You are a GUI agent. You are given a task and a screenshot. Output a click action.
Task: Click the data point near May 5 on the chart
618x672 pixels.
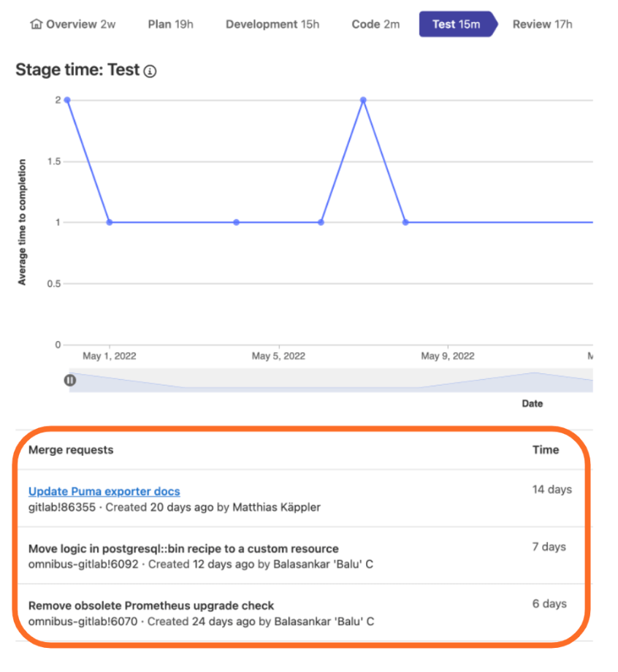pyautogui.click(x=236, y=221)
